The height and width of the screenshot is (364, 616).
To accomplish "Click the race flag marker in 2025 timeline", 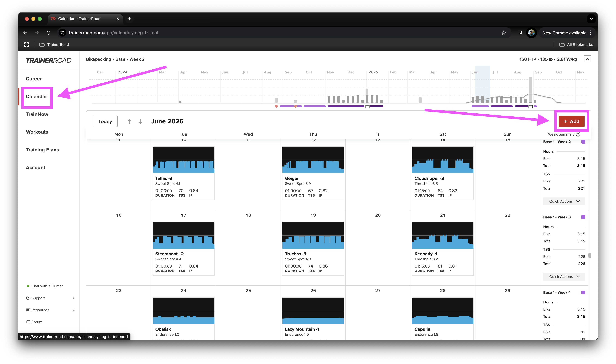I will point(367,106).
